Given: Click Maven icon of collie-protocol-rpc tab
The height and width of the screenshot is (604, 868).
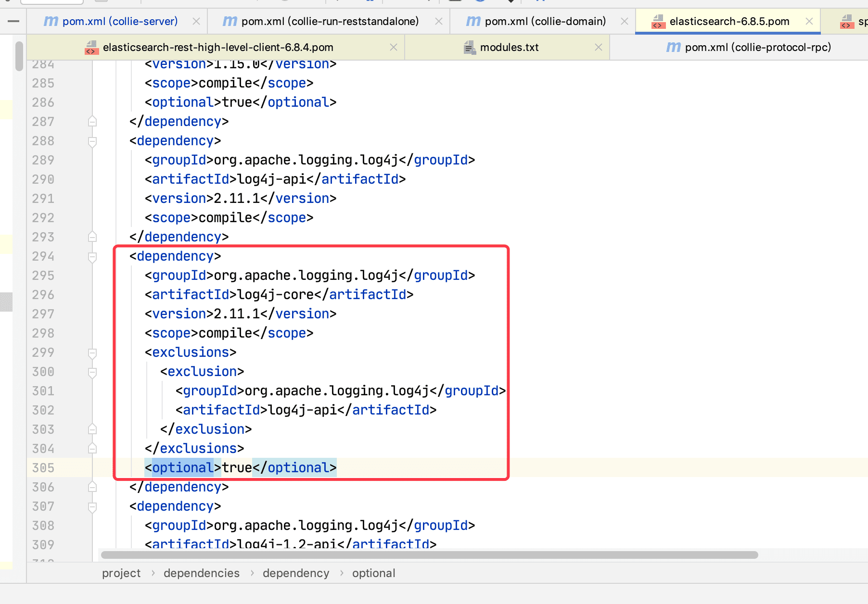Looking at the screenshot, I should (674, 47).
